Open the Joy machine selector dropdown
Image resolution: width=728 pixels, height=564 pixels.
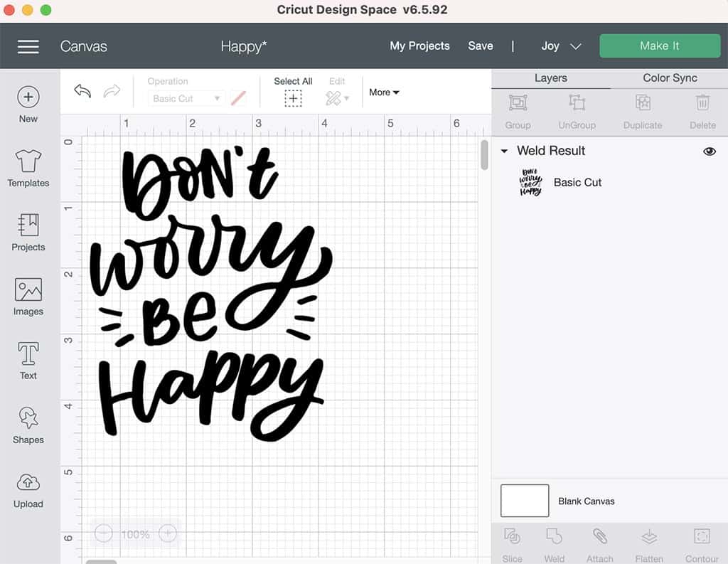point(561,46)
